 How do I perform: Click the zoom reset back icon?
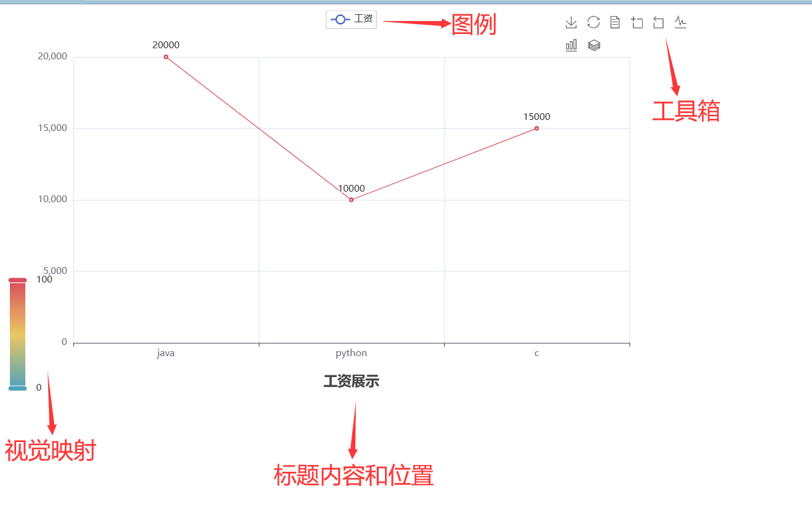pyautogui.click(x=659, y=23)
